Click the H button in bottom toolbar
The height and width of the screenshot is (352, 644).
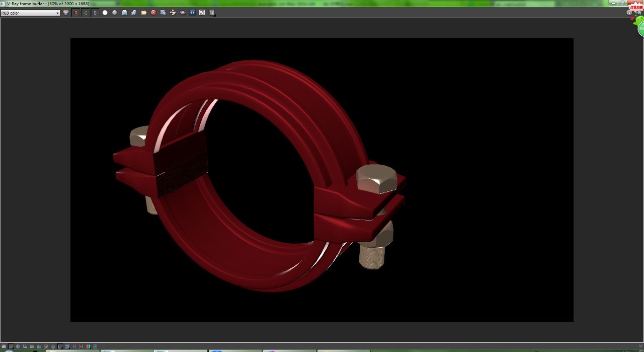coord(74,346)
